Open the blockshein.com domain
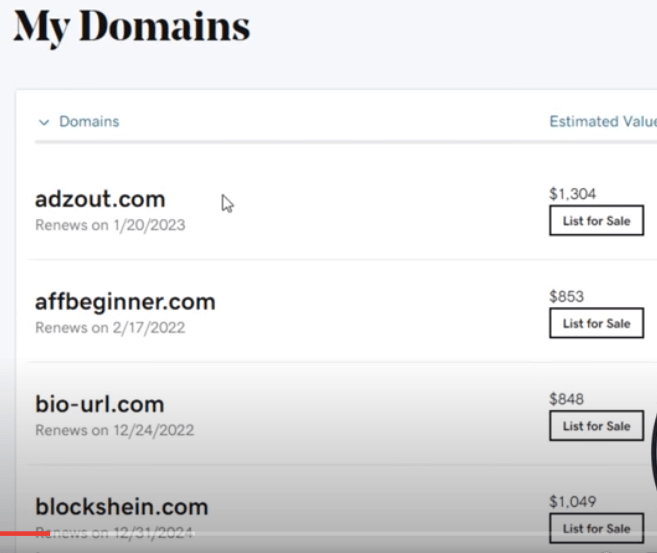This screenshot has height=553, width=657. [x=121, y=506]
